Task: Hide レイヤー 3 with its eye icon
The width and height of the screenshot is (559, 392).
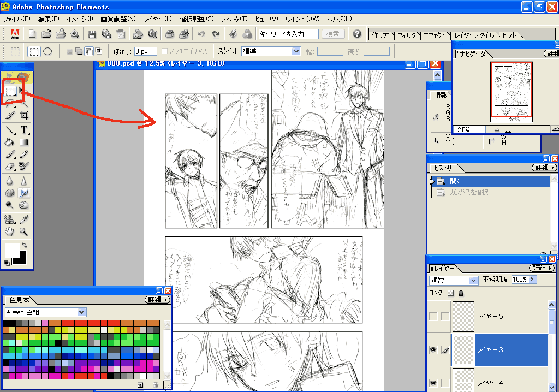Action: click(433, 350)
